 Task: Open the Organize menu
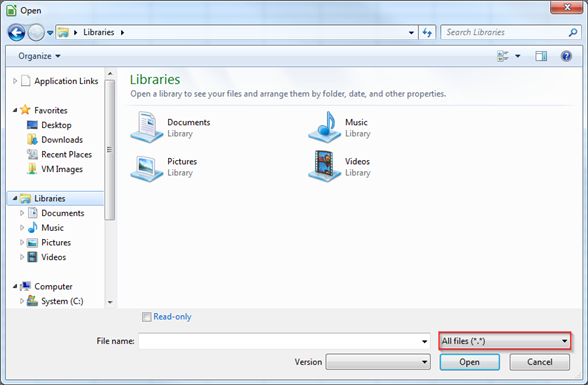(39, 56)
